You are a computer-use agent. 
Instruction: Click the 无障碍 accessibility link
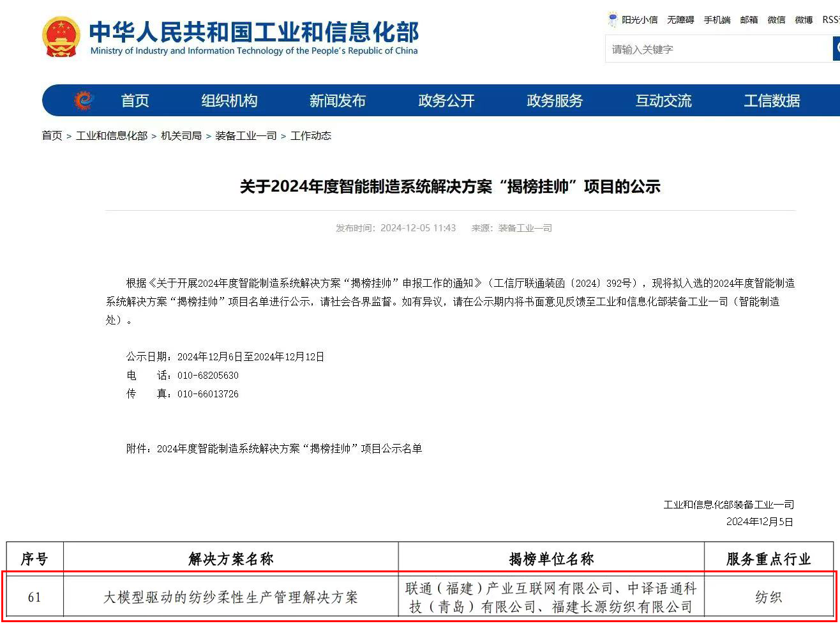(x=680, y=20)
